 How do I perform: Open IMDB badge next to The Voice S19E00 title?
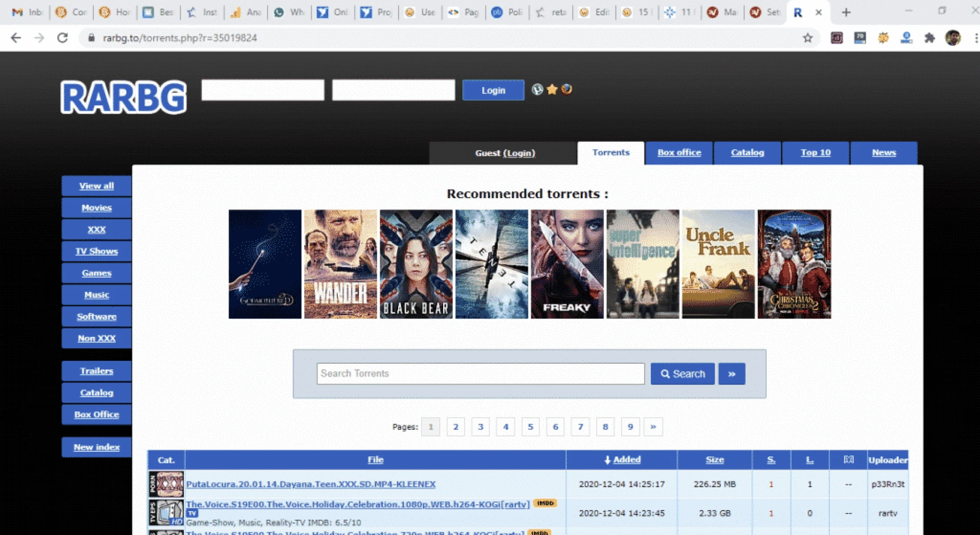click(x=544, y=503)
